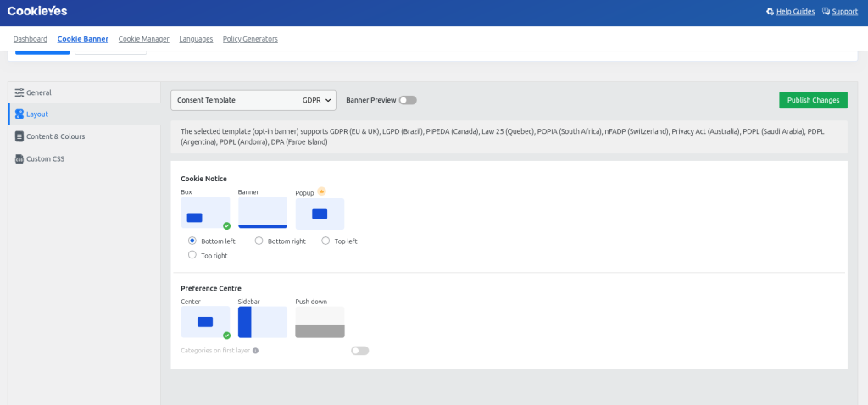This screenshot has width=868, height=405.
Task: Click the Layout sidebar icon
Action: 19,114
